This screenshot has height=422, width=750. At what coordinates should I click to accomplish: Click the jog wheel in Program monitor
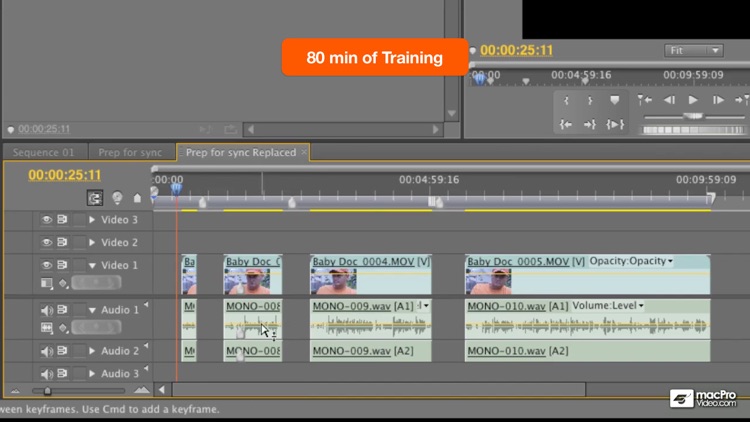pos(693,130)
